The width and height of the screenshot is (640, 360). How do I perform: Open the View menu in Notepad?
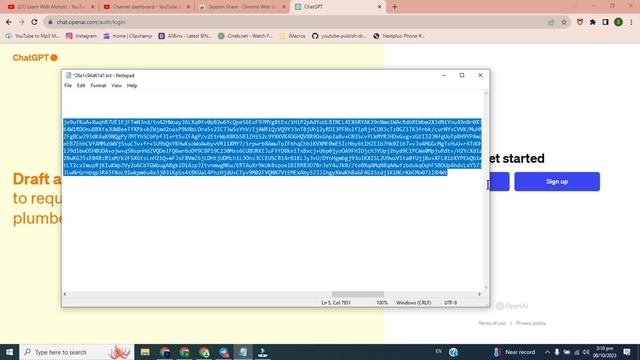coord(116,86)
